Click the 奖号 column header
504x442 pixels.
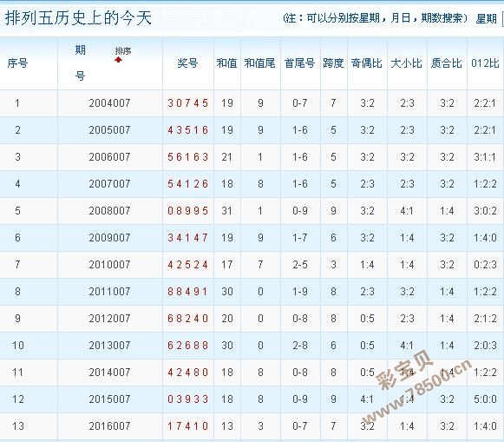(x=187, y=63)
